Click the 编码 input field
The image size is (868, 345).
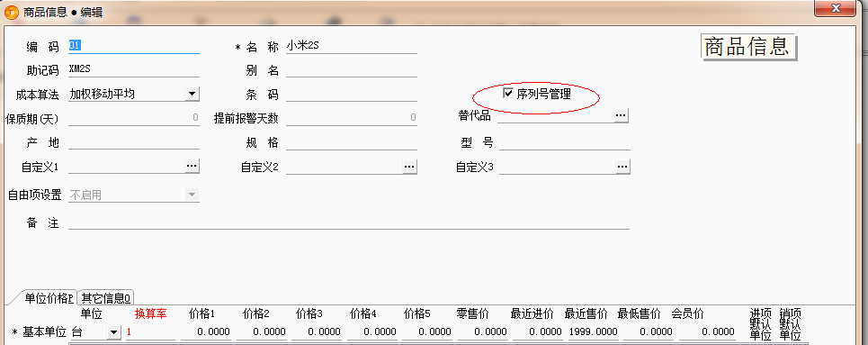point(133,46)
